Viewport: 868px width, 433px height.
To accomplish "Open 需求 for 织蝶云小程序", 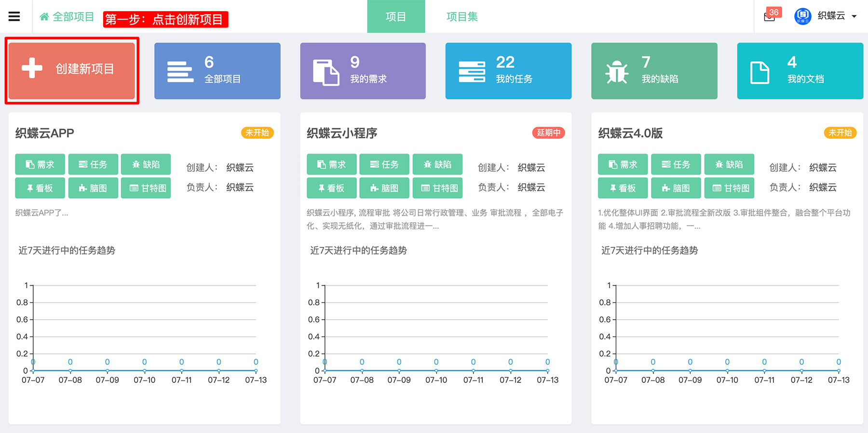I will (x=332, y=164).
